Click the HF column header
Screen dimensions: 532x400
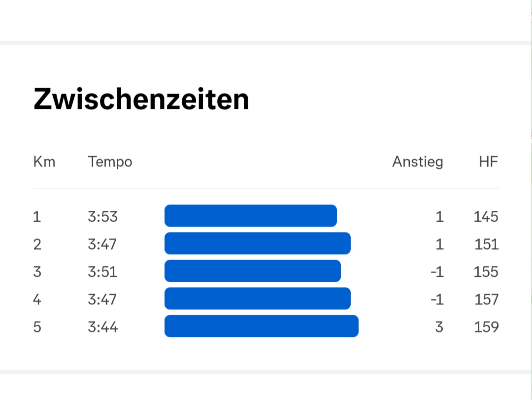coord(488,162)
